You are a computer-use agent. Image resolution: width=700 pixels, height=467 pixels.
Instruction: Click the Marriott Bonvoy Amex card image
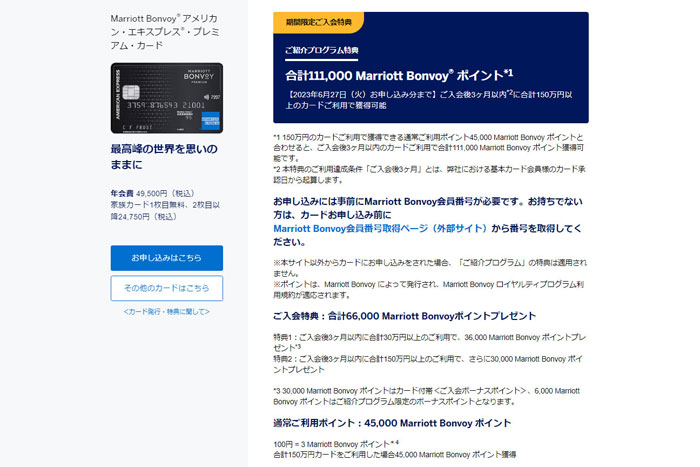(x=167, y=98)
